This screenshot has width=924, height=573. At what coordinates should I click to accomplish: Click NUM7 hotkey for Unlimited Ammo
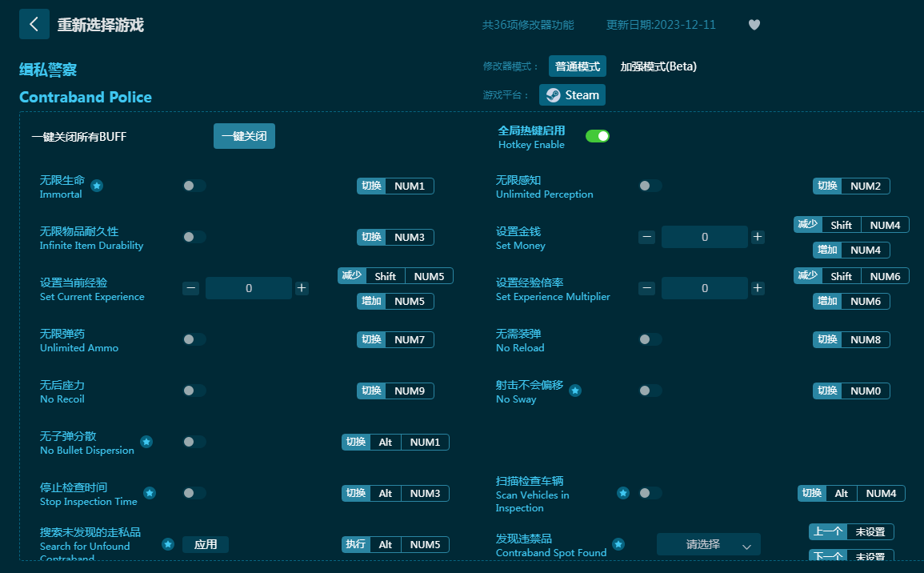click(395, 339)
